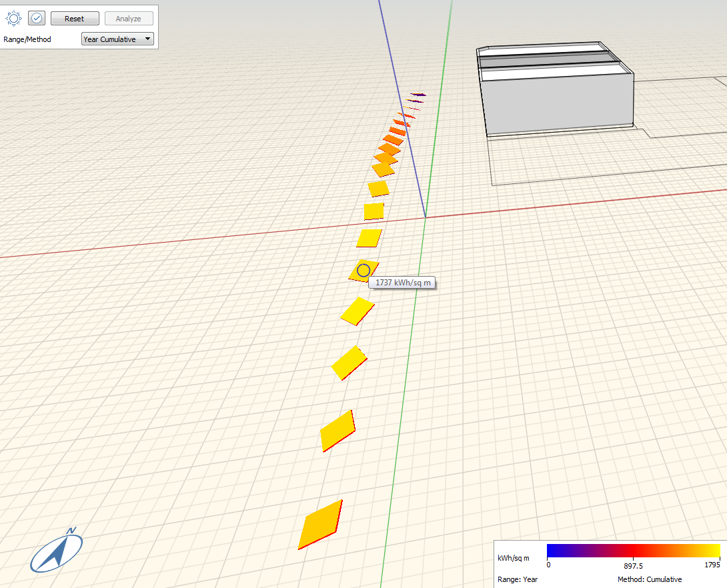Select the gray building model
Image resolution: width=727 pixels, height=588 pixels.
(556, 89)
